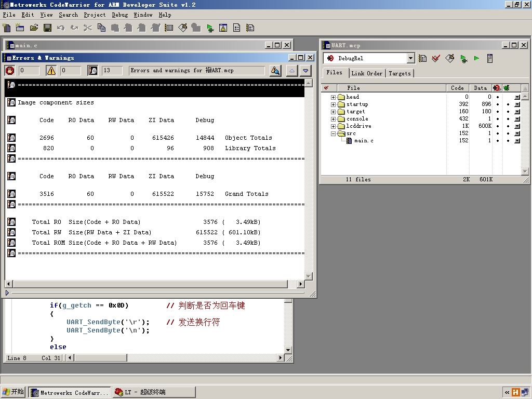Toggle debug info dot for main.c
The height and width of the screenshot is (399, 532).
pos(508,141)
